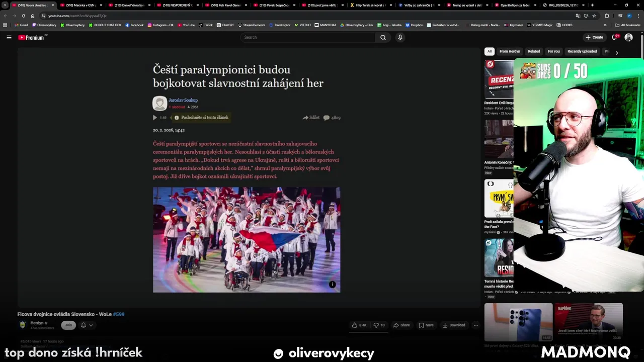Image resolution: width=644 pixels, height=362 pixels.
Task: Join the Herdyn channel membership
Action: coord(68,325)
